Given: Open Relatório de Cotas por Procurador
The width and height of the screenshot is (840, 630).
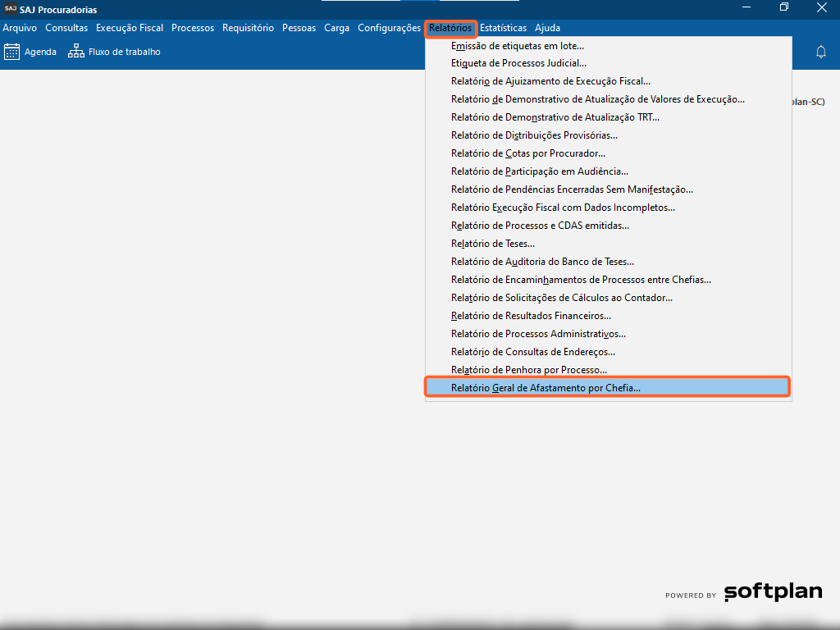Looking at the screenshot, I should pos(527,153).
